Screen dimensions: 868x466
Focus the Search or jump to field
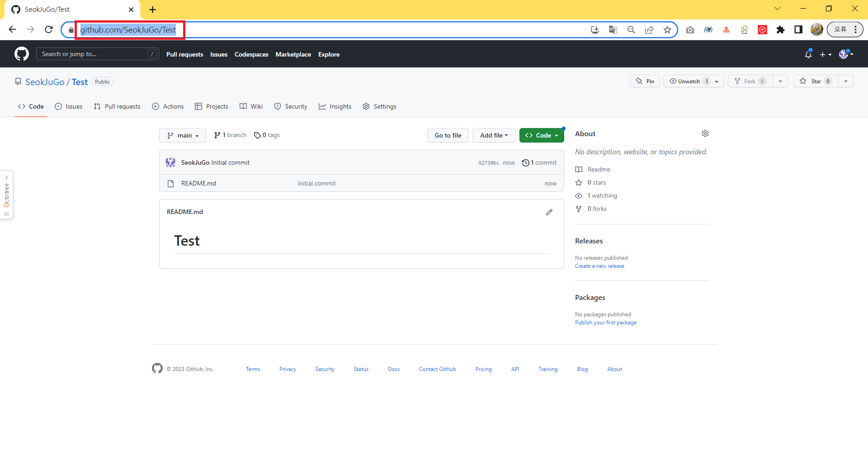(98, 54)
